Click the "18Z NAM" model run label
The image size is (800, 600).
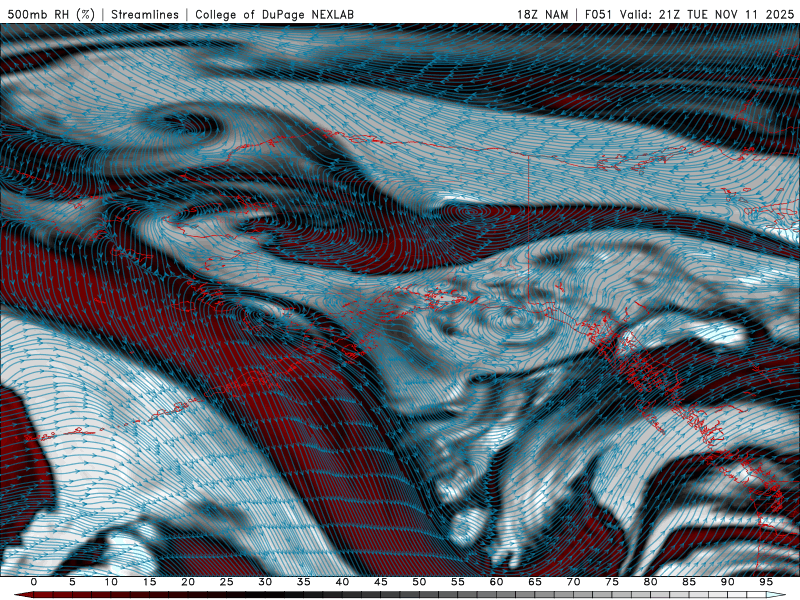coord(541,14)
